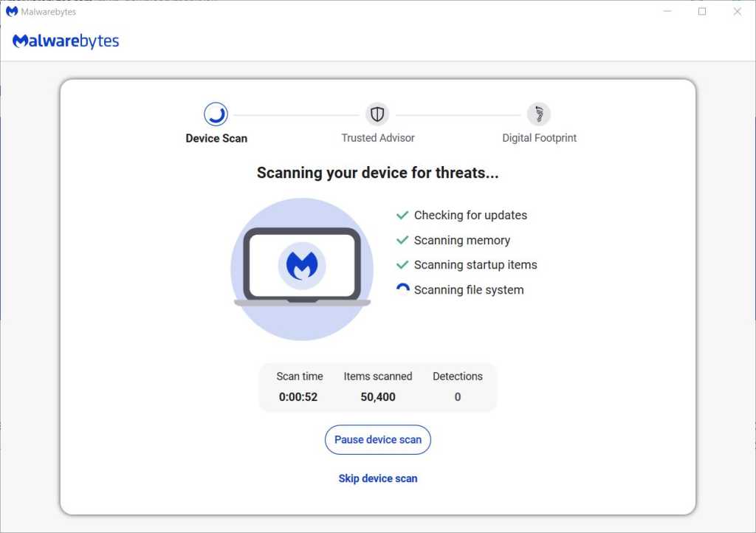Select the Digital Footprint footprint icon
This screenshot has width=756, height=533.
point(539,114)
